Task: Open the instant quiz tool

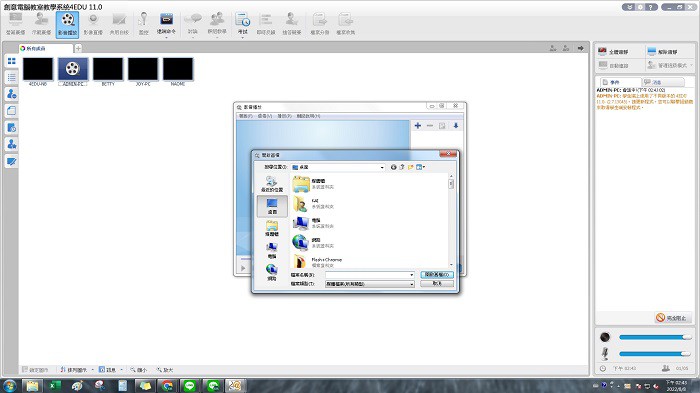Action: [266, 24]
